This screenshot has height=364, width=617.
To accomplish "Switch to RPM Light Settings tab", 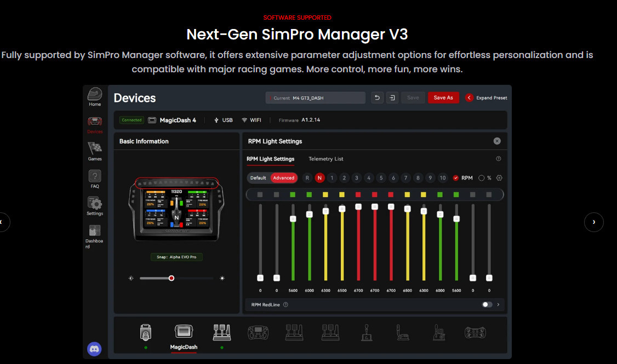I will point(270,159).
